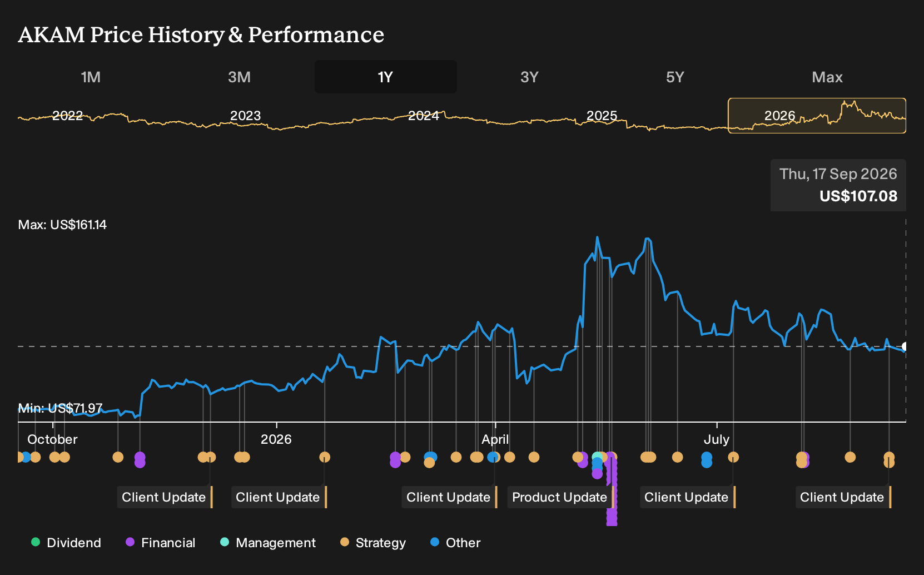Jump to 2022 in the overview timeline
Image resolution: width=924 pixels, height=575 pixels.
point(67,116)
